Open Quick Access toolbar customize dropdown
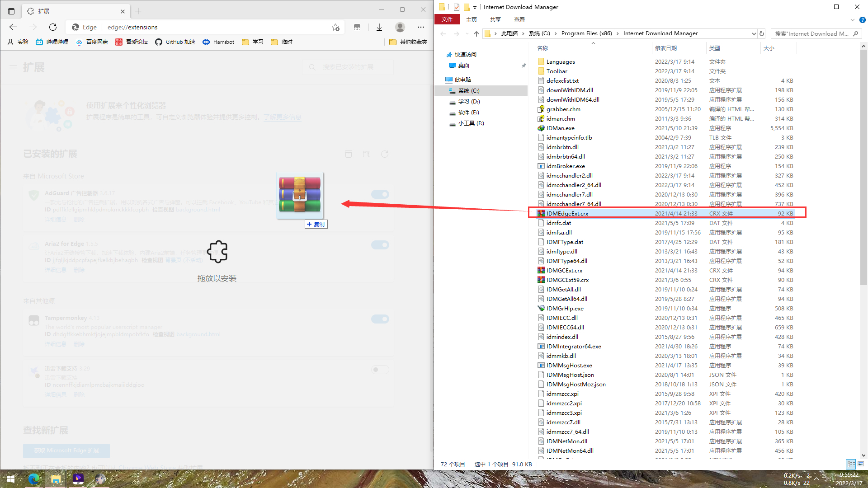868x488 pixels. click(x=475, y=7)
